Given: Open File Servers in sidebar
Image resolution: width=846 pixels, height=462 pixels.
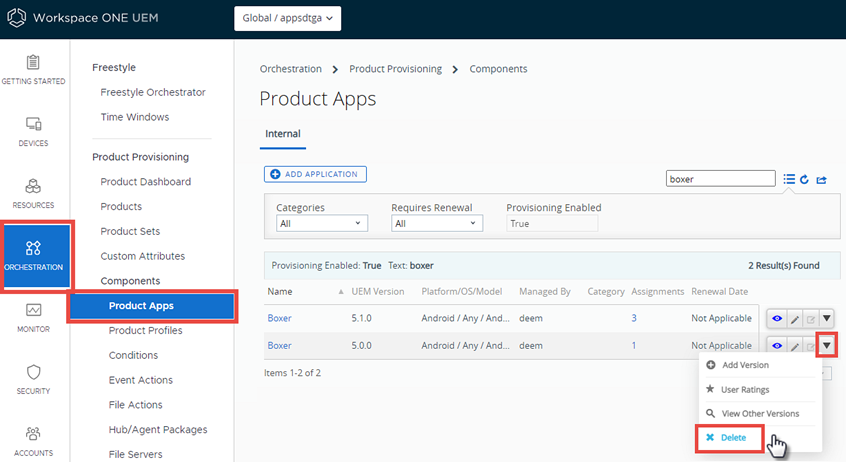Looking at the screenshot, I should [135, 454].
